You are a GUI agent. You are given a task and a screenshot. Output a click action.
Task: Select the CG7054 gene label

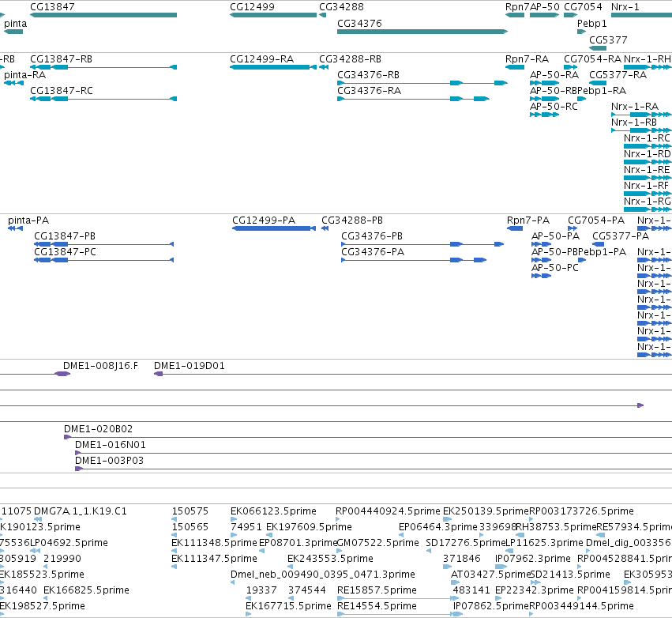click(x=583, y=7)
